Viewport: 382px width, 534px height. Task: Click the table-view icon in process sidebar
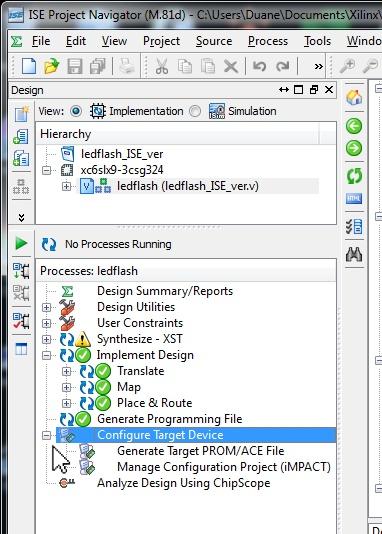[21, 348]
